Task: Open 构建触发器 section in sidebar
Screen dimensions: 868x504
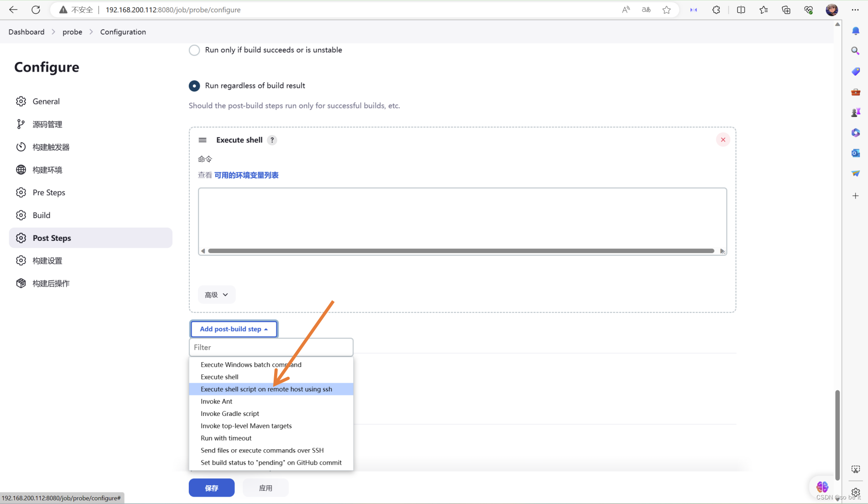Action: 91,147
